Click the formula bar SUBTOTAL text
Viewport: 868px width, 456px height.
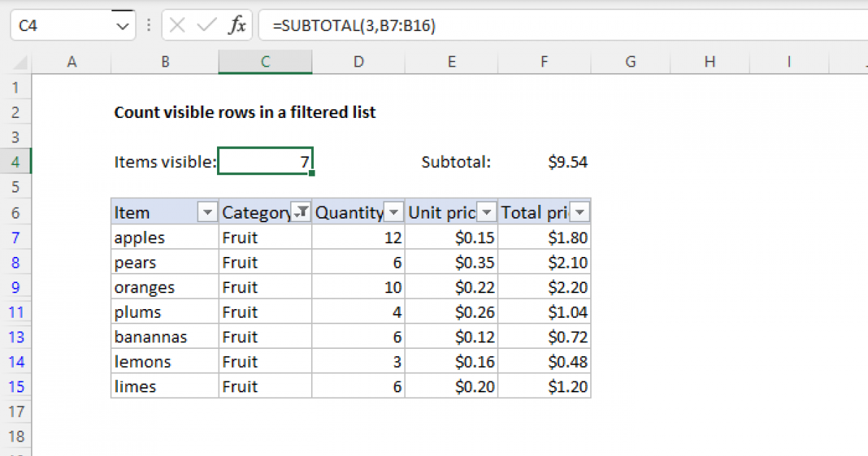tap(354, 26)
